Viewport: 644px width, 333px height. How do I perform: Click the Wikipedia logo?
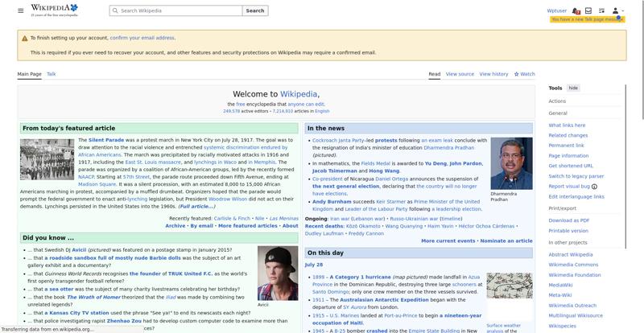(54, 10)
